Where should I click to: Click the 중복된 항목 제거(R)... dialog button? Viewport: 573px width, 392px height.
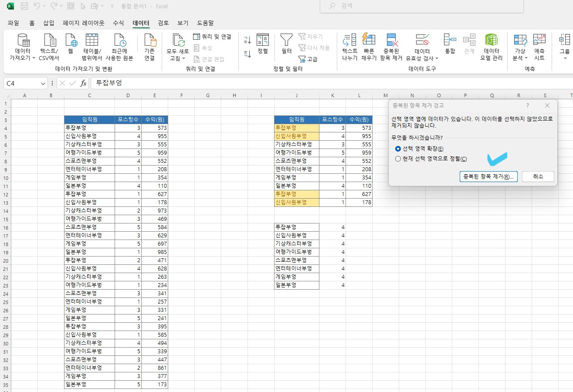click(488, 176)
